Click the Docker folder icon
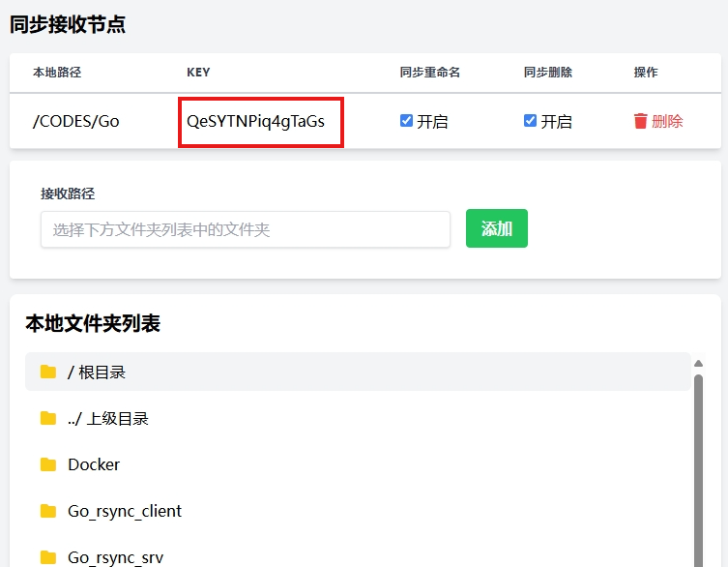This screenshot has height=567, width=728. click(x=48, y=464)
